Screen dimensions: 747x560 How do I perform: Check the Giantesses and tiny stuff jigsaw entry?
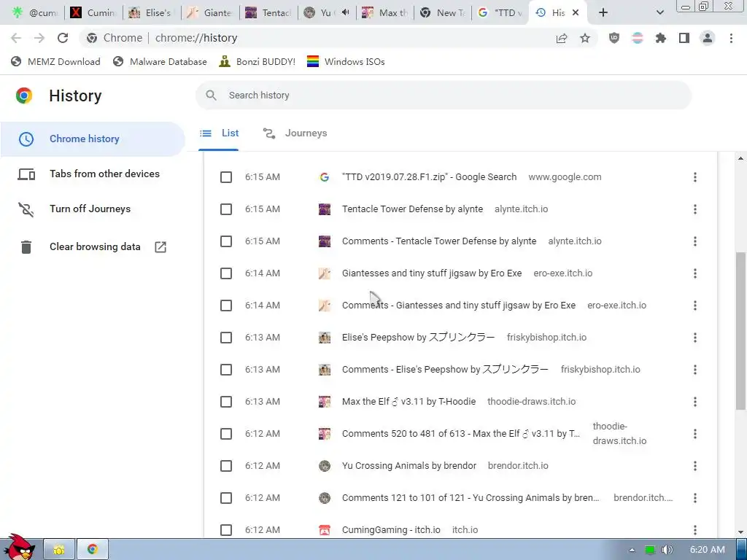(226, 273)
